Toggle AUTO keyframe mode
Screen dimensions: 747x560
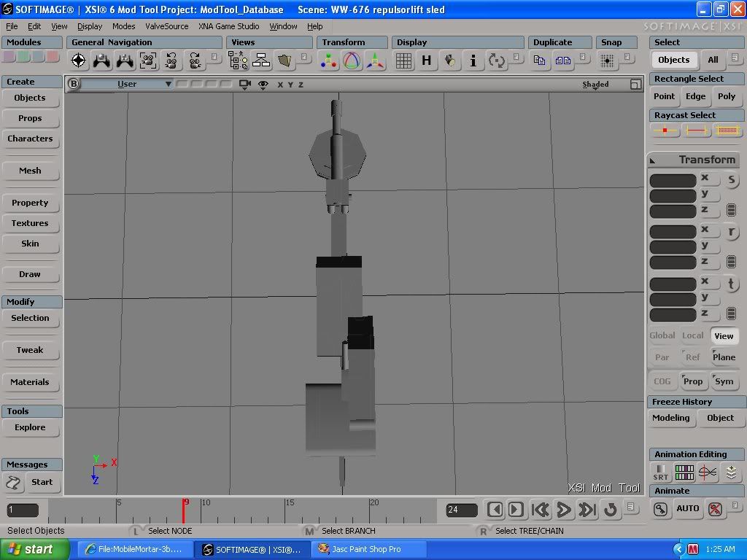(687, 508)
